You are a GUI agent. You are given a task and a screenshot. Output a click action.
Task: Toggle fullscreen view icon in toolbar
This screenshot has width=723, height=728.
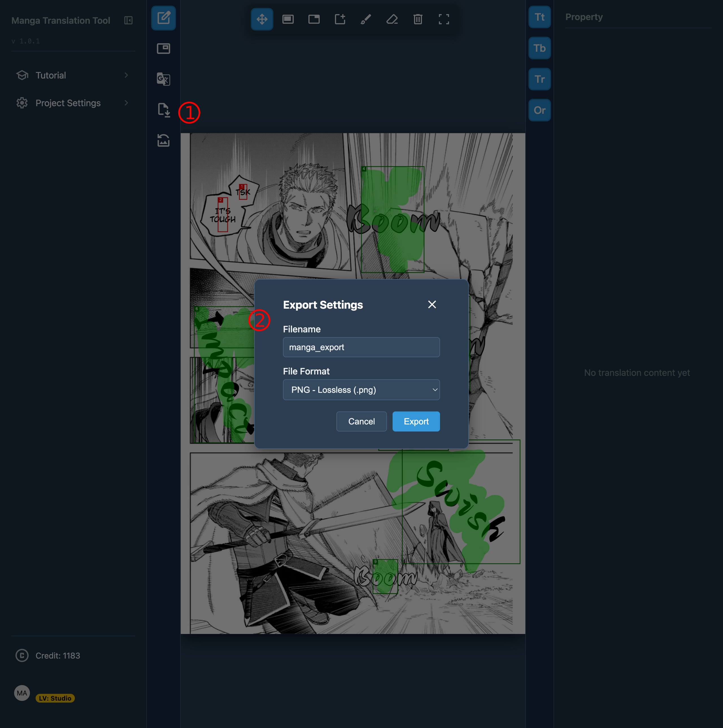(444, 19)
